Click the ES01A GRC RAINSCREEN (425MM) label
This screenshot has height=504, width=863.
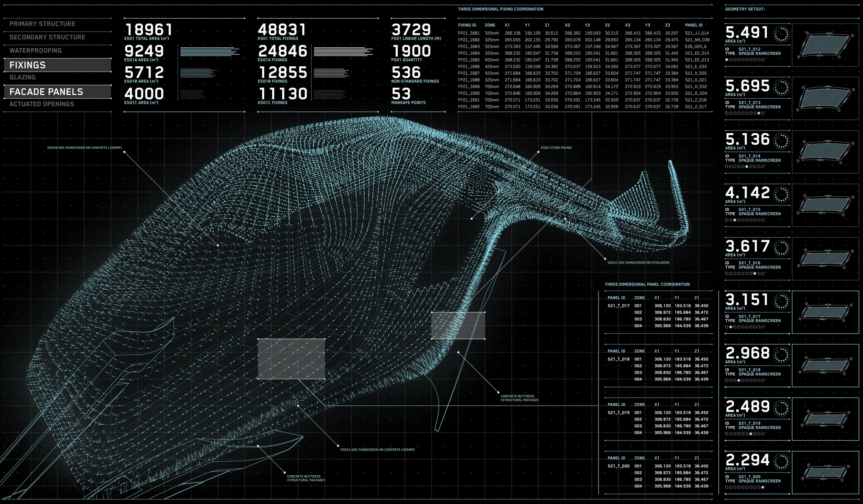pos(378,450)
